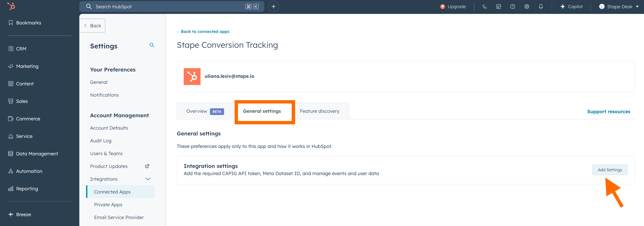The width and height of the screenshot is (644, 226).
Task: Click the Integration settings heading
Action: point(210,166)
